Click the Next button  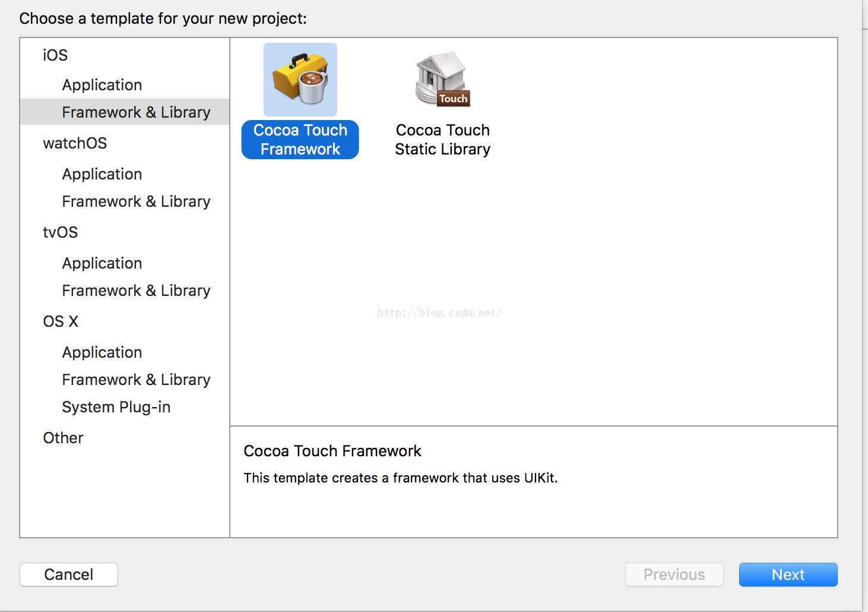[x=788, y=575]
